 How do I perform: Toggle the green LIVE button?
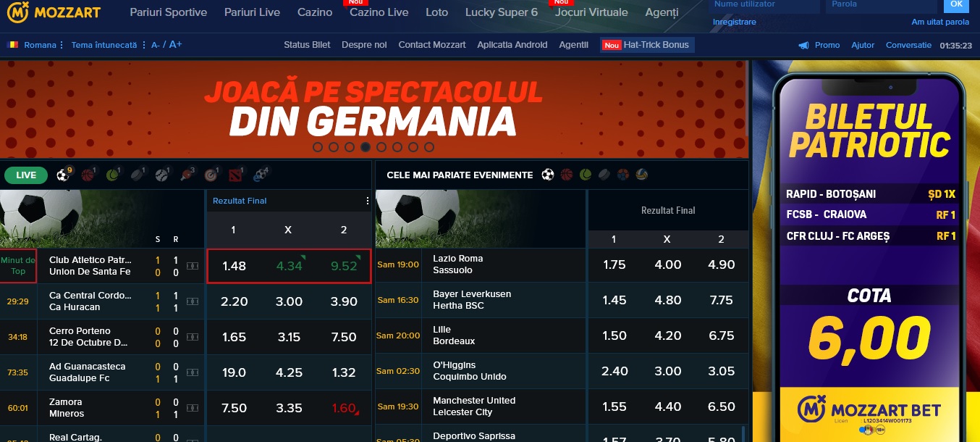pyautogui.click(x=26, y=175)
